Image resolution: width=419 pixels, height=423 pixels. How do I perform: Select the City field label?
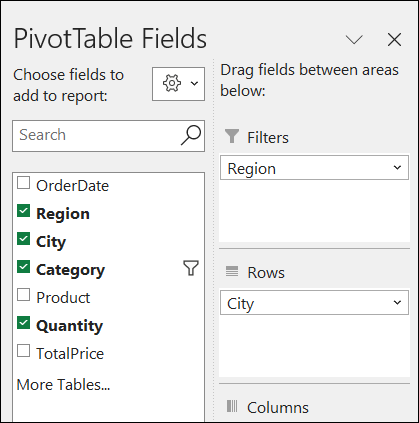[x=51, y=242]
